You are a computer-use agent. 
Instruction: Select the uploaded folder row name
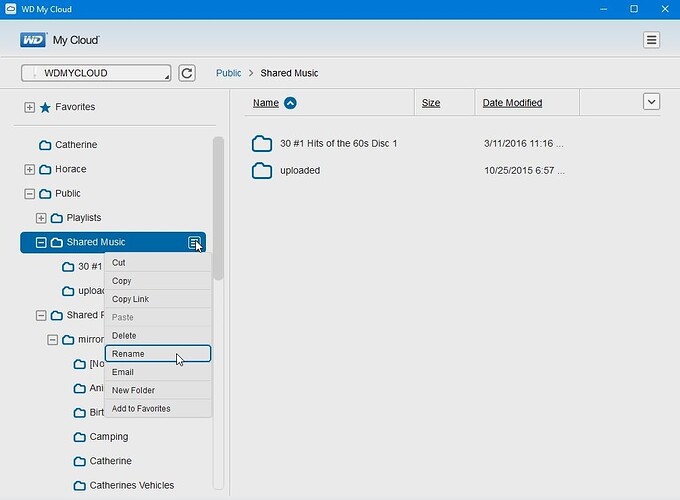[300, 170]
